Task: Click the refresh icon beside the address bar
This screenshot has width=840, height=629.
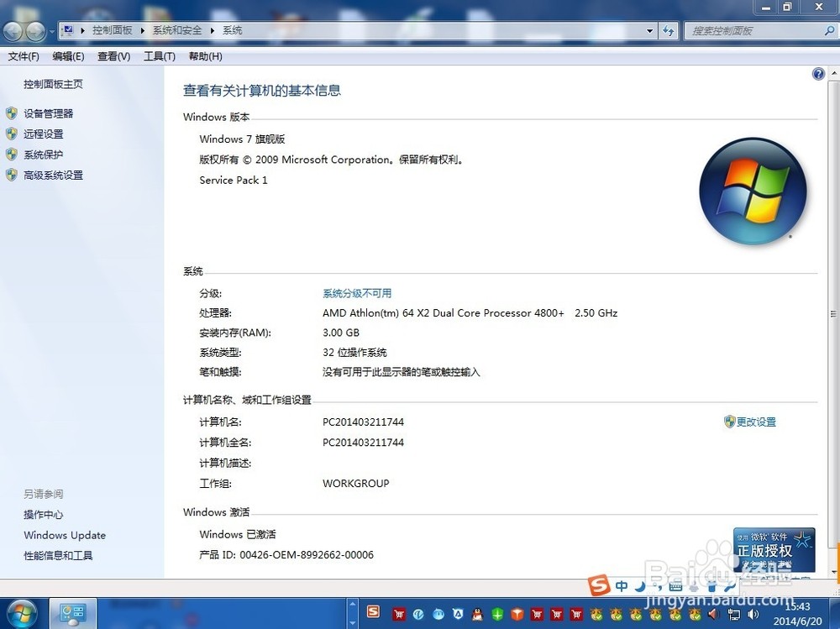Action: (669, 30)
